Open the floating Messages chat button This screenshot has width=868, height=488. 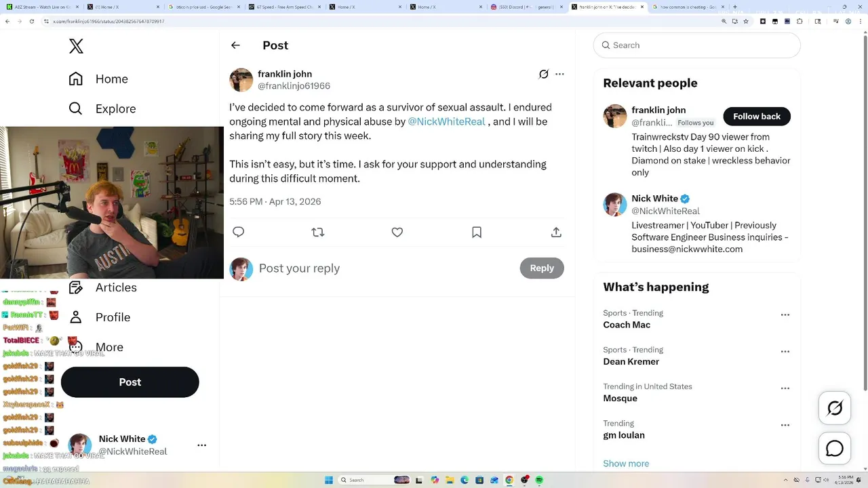835,448
